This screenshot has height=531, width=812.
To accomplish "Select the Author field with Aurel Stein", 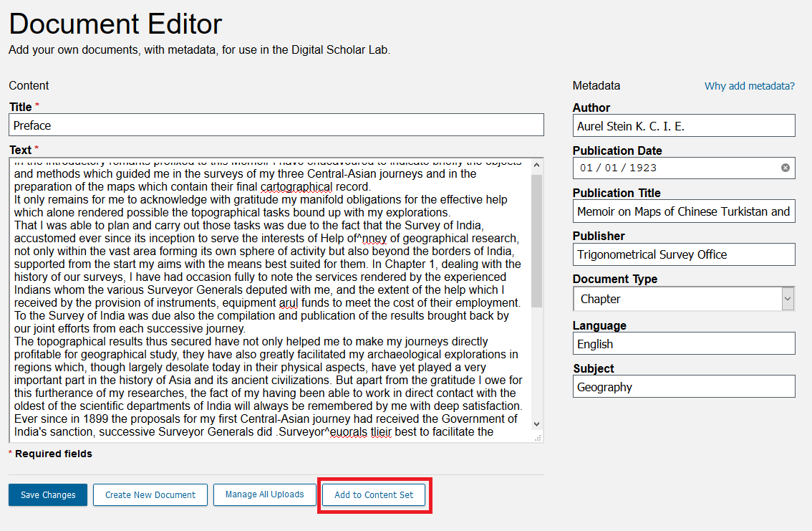I will pos(683,125).
